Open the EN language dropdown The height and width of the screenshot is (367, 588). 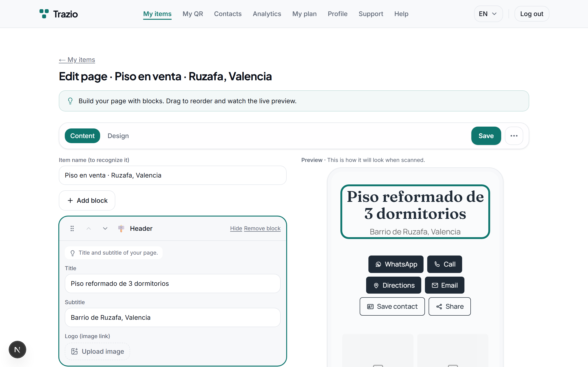click(488, 14)
